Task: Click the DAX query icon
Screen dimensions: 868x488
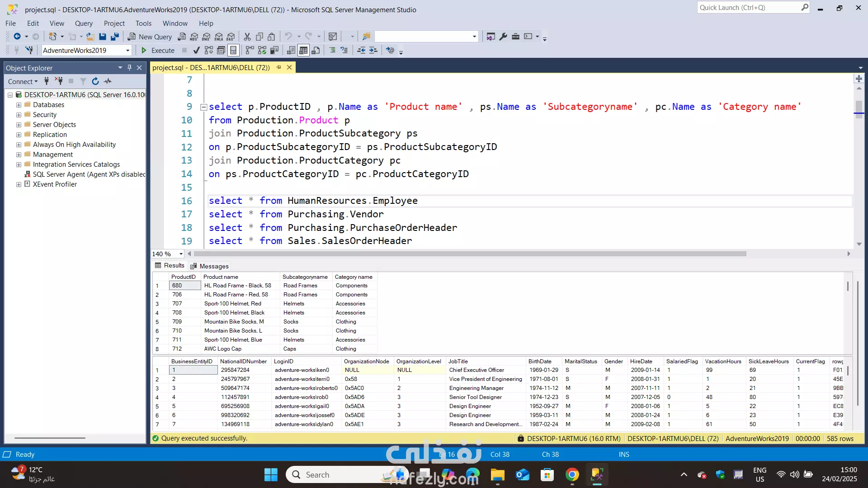Action: (231, 37)
